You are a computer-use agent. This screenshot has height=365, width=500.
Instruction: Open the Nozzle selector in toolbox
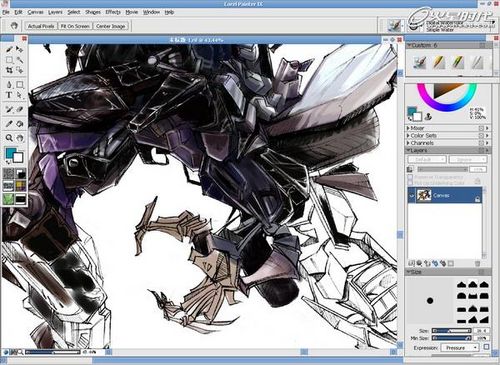(20, 199)
